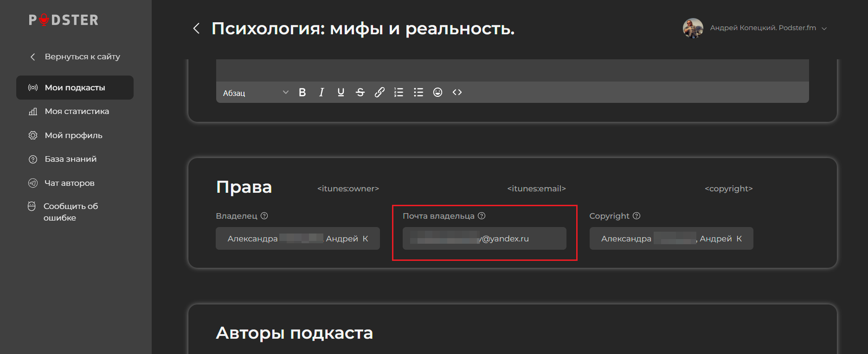Click the gear icon beside Мой профиль

click(x=33, y=135)
